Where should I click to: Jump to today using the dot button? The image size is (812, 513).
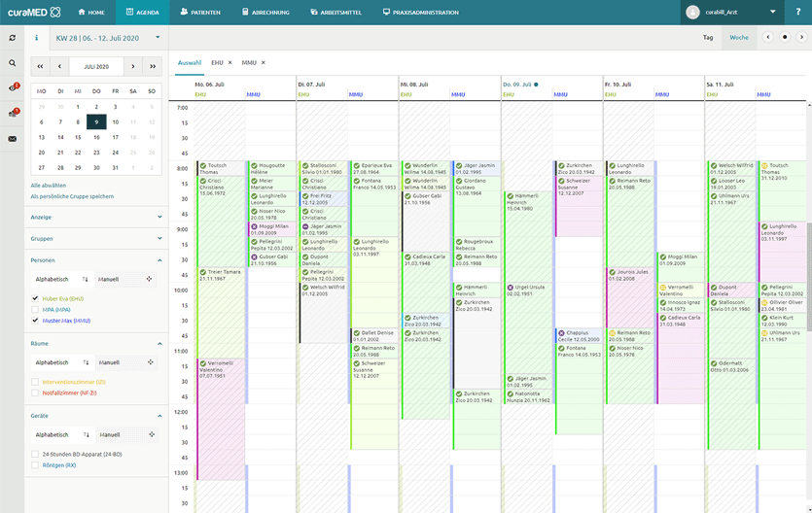(x=785, y=38)
